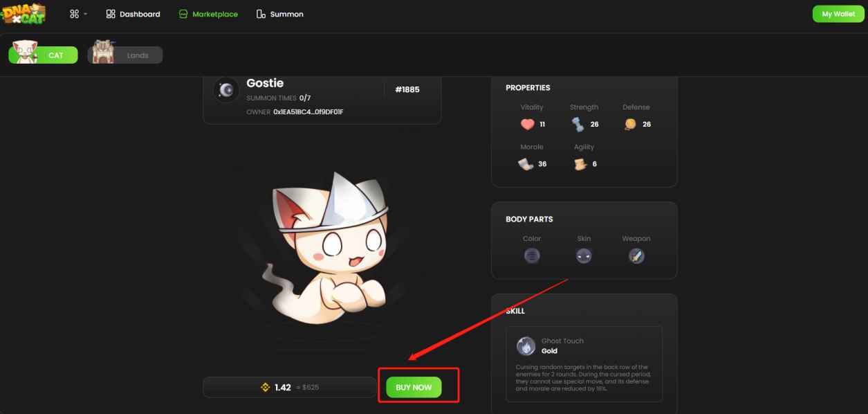Click the cat avatar on CAT tab
Screen dimensions: 868x414
click(26, 52)
